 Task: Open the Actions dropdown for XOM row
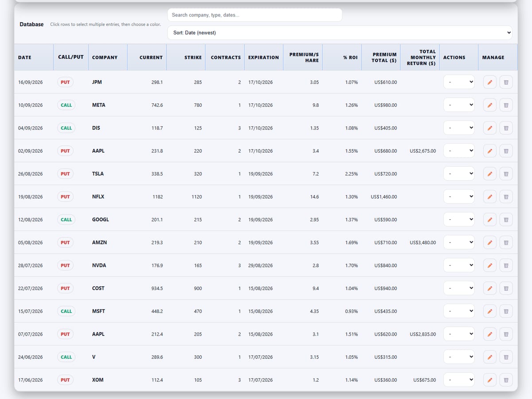pyautogui.click(x=459, y=380)
